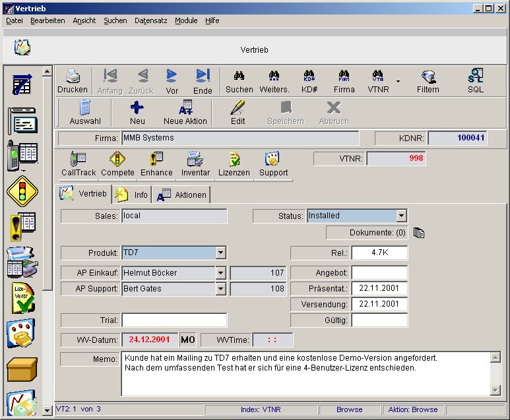This screenshot has height=420, width=510.
Task: Click the MO weekday button
Action: [187, 340]
